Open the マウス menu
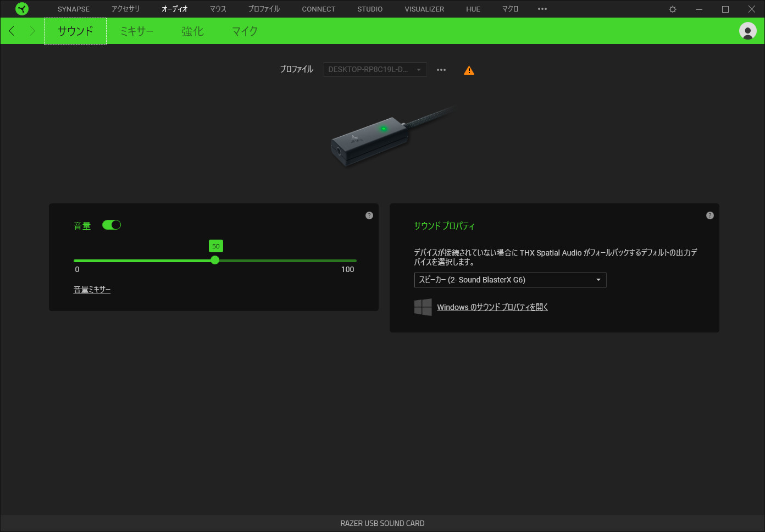This screenshot has width=765, height=532. coord(218,9)
